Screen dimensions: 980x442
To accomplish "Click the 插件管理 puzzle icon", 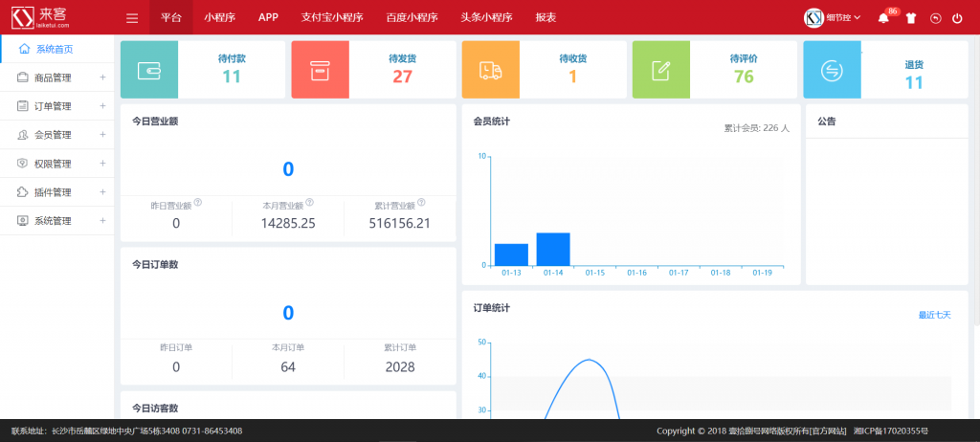I will tap(23, 192).
